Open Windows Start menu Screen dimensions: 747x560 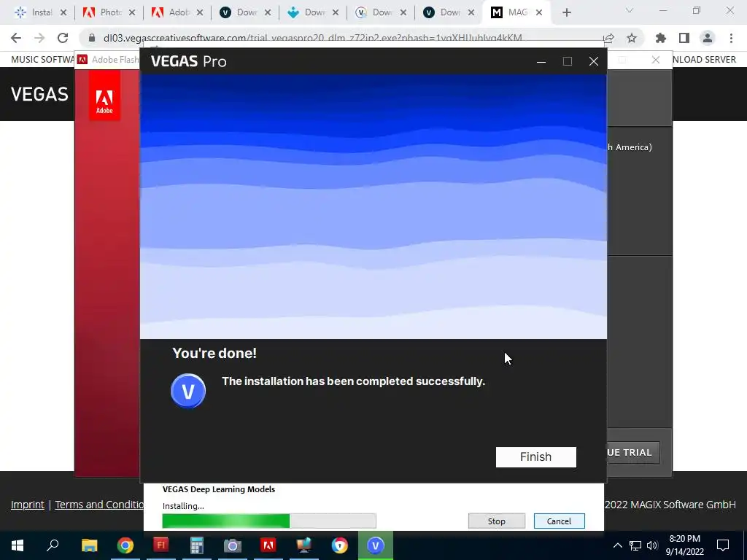click(x=18, y=545)
